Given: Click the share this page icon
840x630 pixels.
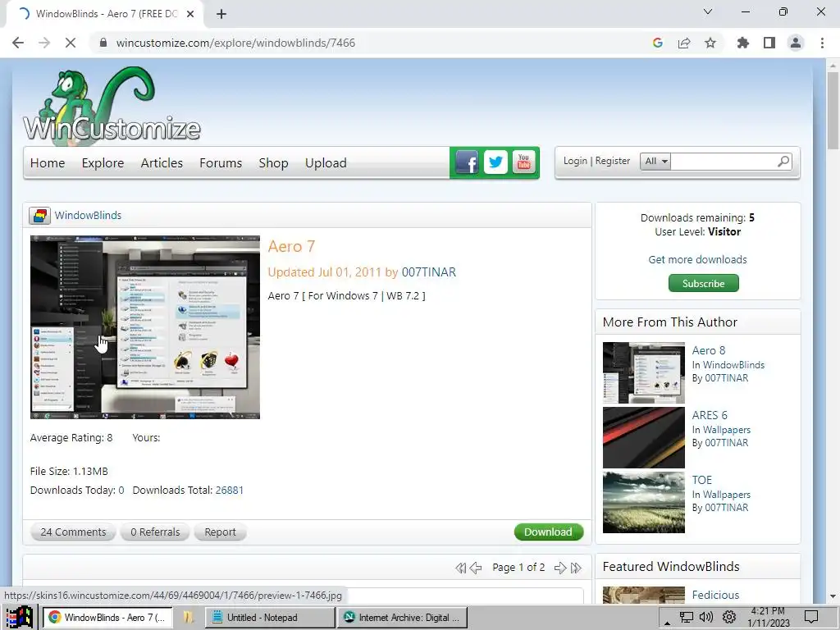Looking at the screenshot, I should click(x=684, y=43).
